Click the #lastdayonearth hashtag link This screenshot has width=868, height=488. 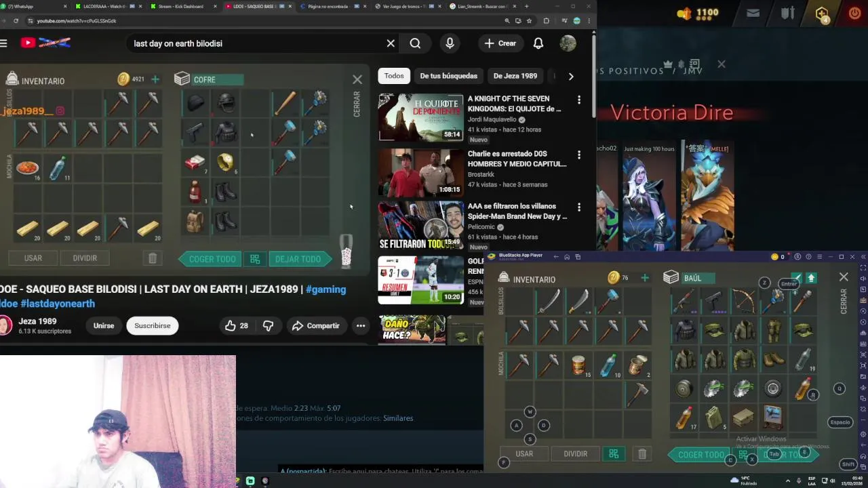(58, 304)
